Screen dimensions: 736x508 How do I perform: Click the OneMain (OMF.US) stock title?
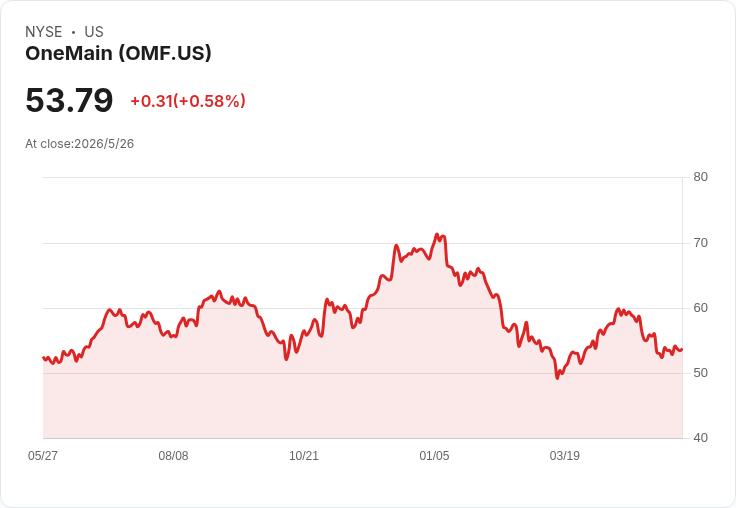(x=118, y=53)
